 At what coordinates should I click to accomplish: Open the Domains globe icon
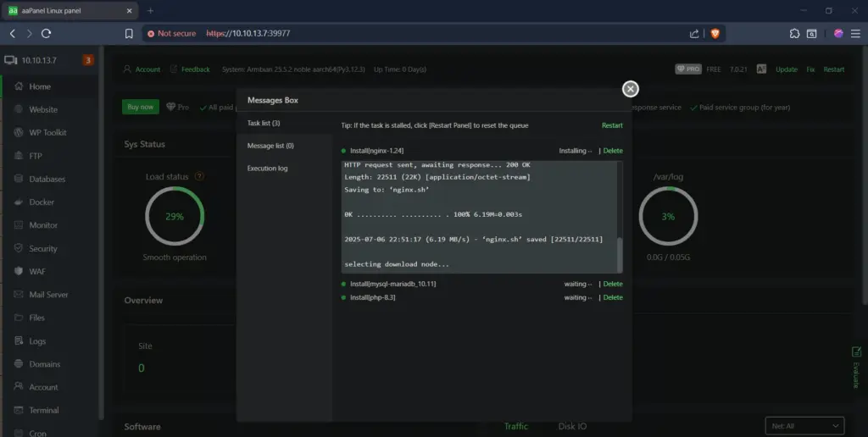19,364
